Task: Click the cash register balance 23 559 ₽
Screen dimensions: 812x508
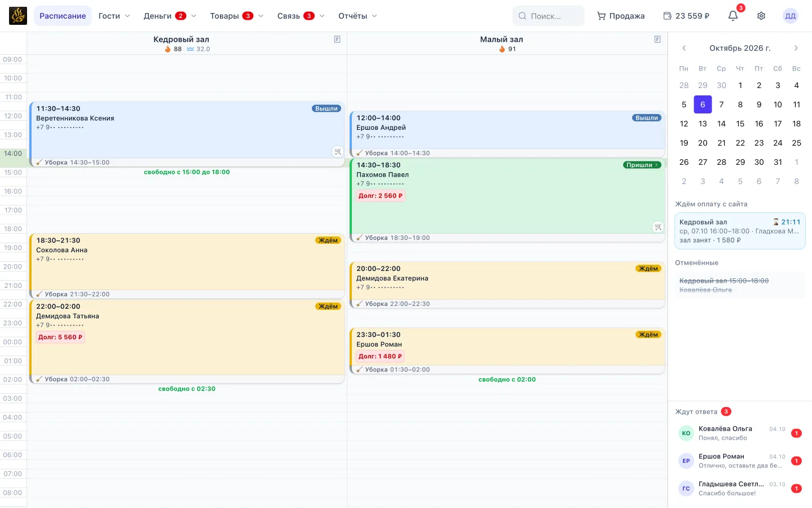Action: pos(686,16)
